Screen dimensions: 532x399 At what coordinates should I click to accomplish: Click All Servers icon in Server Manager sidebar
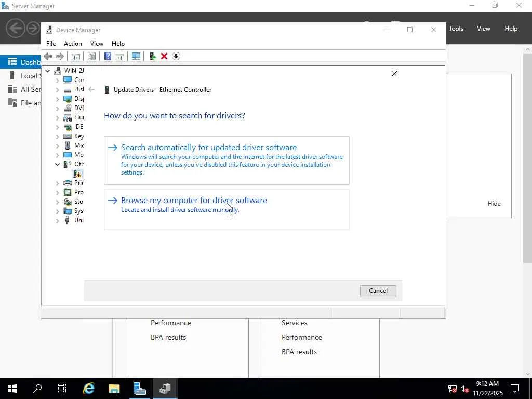12,89
